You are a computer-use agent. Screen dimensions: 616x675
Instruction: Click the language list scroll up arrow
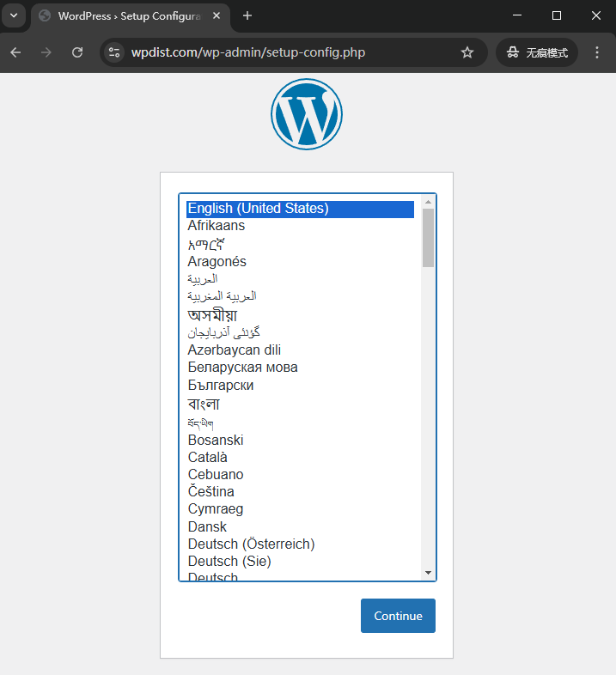coord(428,201)
